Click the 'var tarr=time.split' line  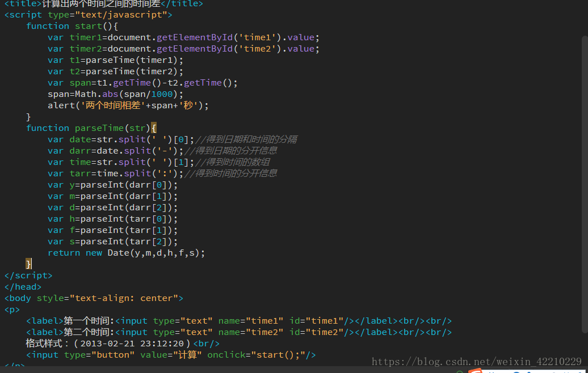click(162, 173)
